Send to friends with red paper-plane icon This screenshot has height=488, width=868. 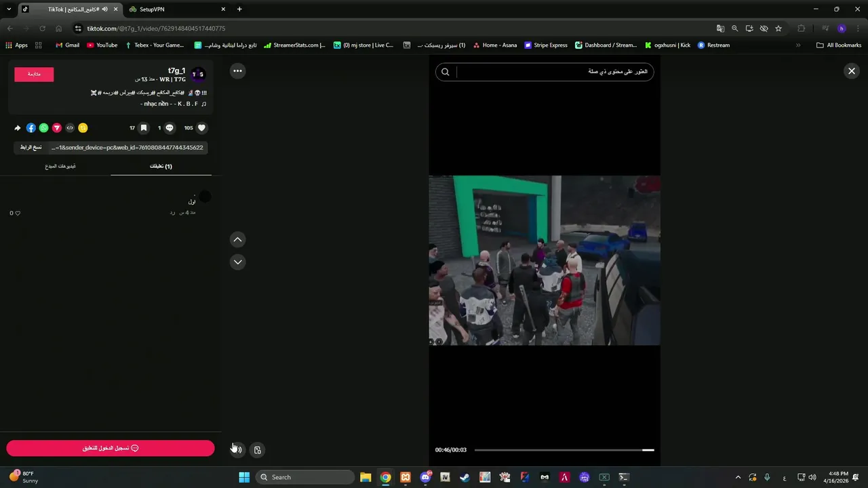click(x=57, y=127)
